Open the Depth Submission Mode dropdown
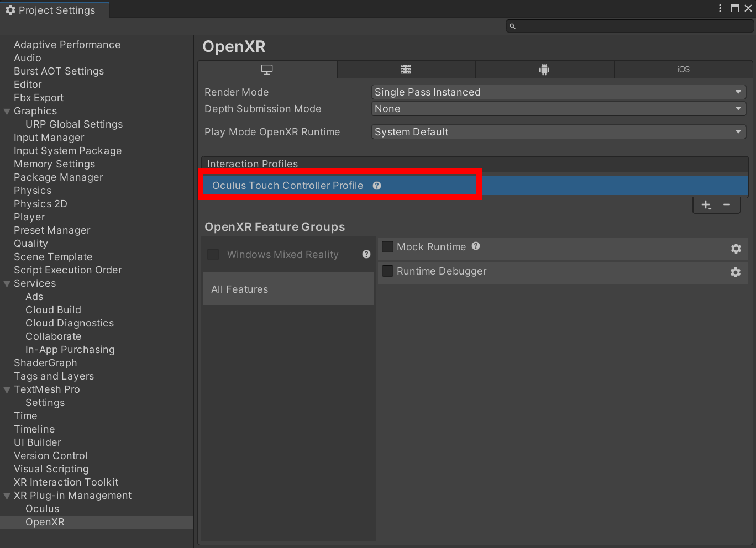 click(559, 109)
